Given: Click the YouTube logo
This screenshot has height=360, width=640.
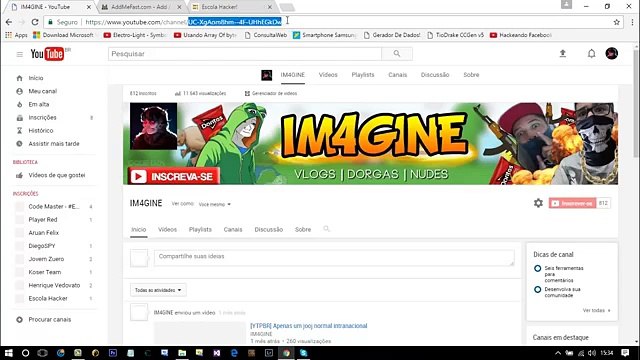Looking at the screenshot, I should point(47,54).
